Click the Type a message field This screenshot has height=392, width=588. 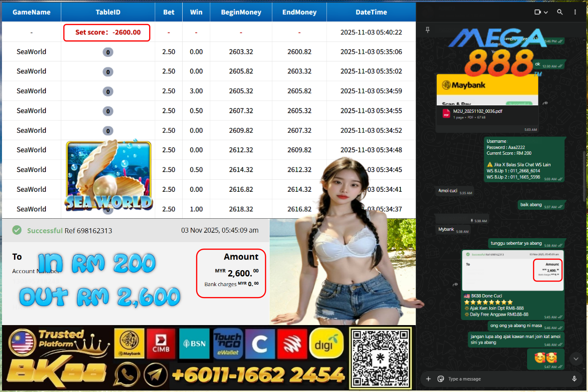point(499,379)
